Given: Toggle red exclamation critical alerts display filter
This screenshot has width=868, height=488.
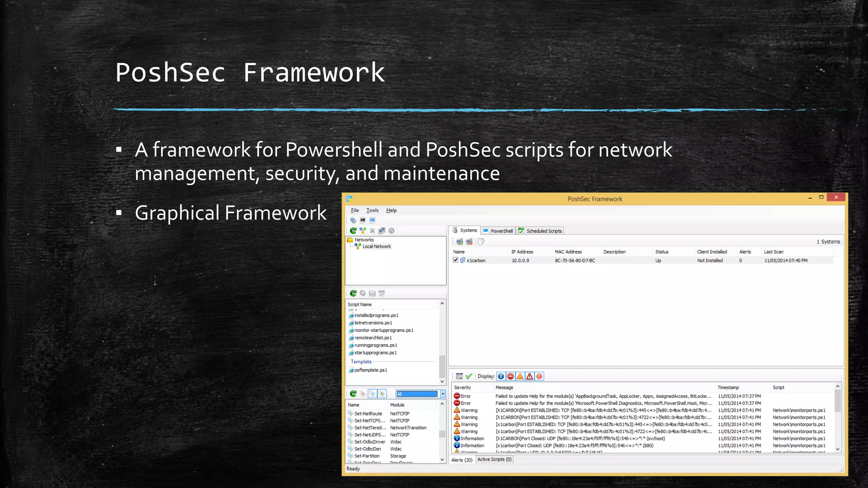Looking at the screenshot, I should pos(539,376).
